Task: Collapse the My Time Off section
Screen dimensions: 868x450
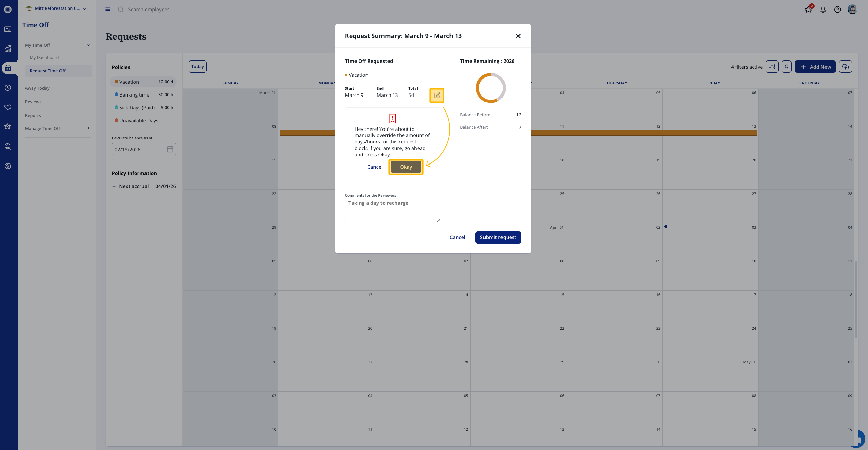Action: tap(88, 45)
